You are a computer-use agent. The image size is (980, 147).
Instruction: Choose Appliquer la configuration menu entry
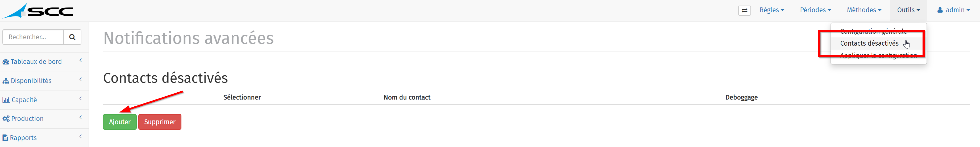pyautogui.click(x=878, y=55)
